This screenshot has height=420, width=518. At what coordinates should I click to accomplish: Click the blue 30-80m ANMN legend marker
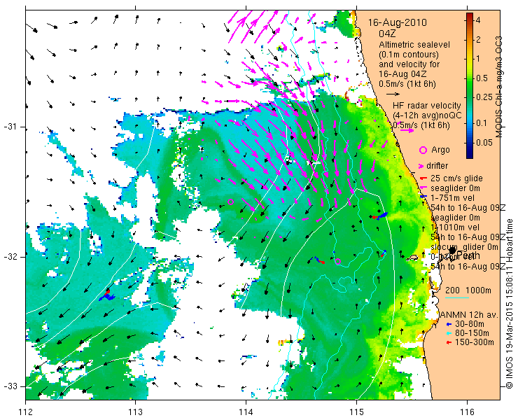448,324
